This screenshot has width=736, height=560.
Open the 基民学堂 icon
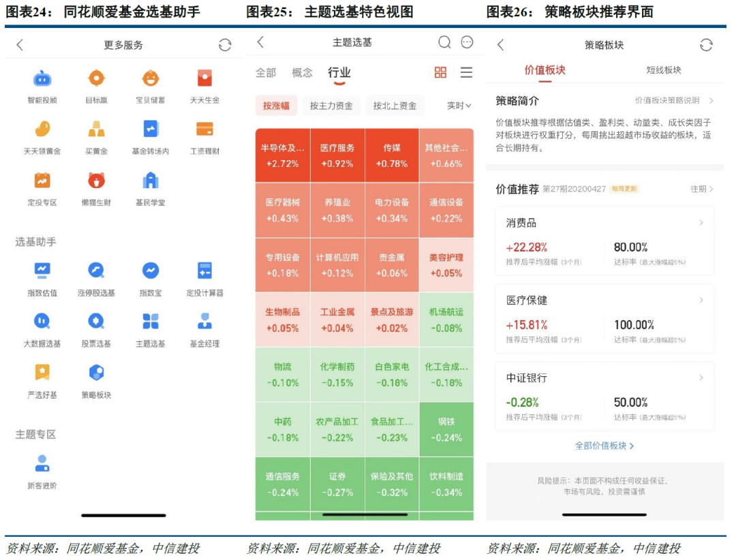point(151,181)
